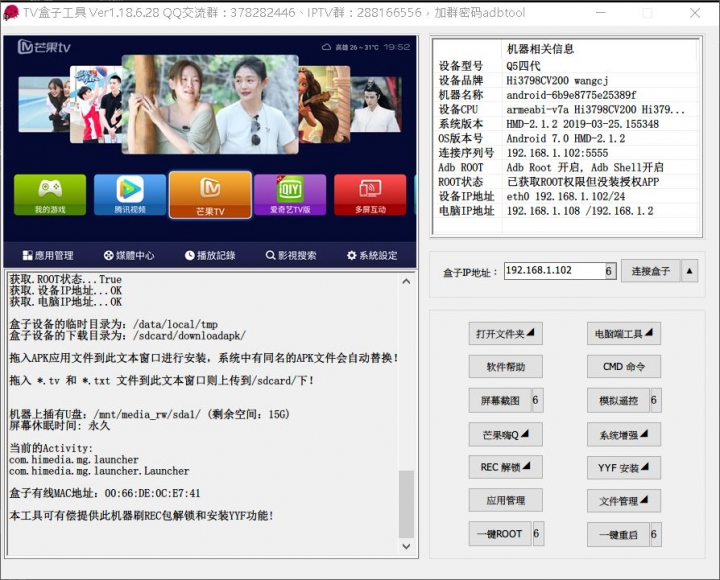The height and width of the screenshot is (580, 720).
Task: Click the 模拟遥控 button
Action: (618, 400)
